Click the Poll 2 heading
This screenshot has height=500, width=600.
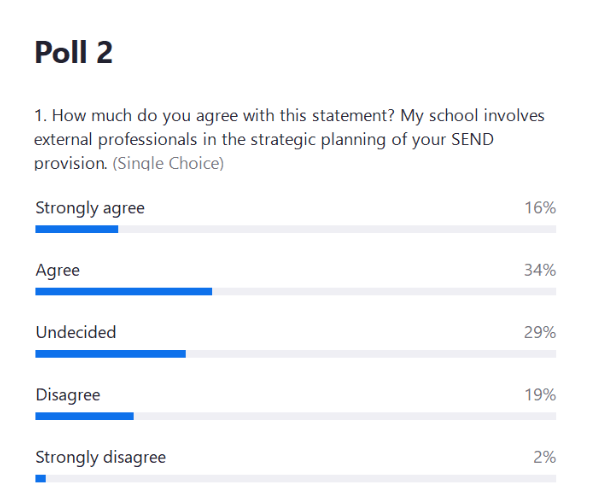[74, 53]
